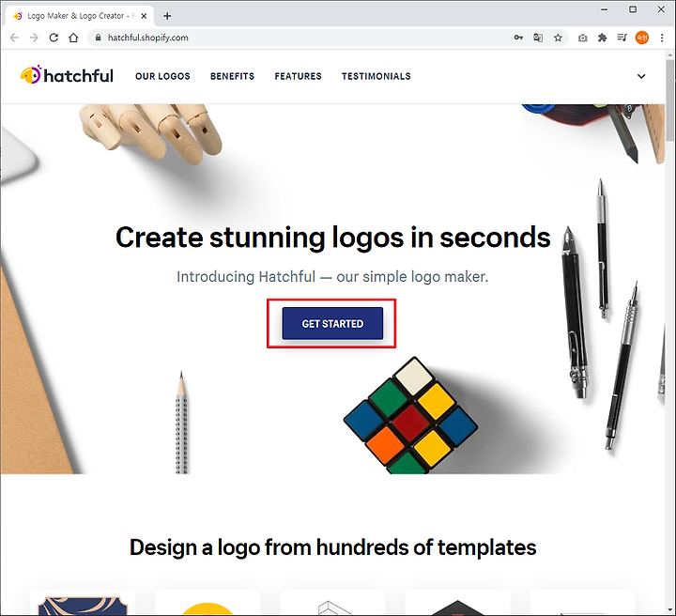This screenshot has width=676, height=616.
Task: Expand the header chevron dropdown
Action: pos(641,76)
